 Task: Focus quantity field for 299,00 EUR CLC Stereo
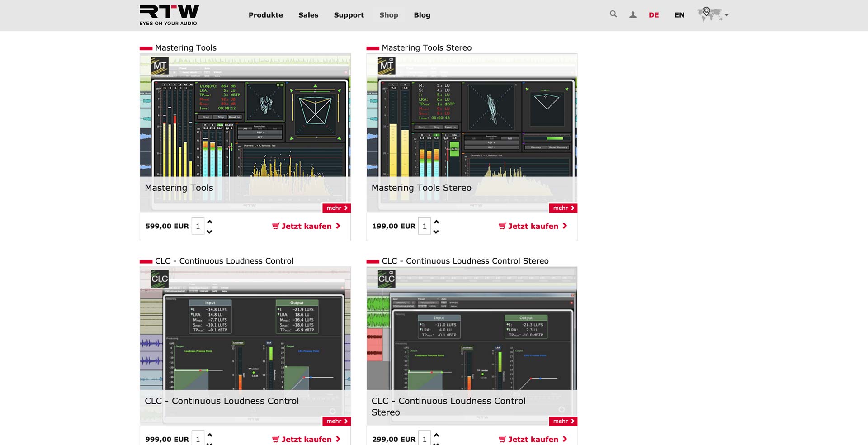pos(424,438)
